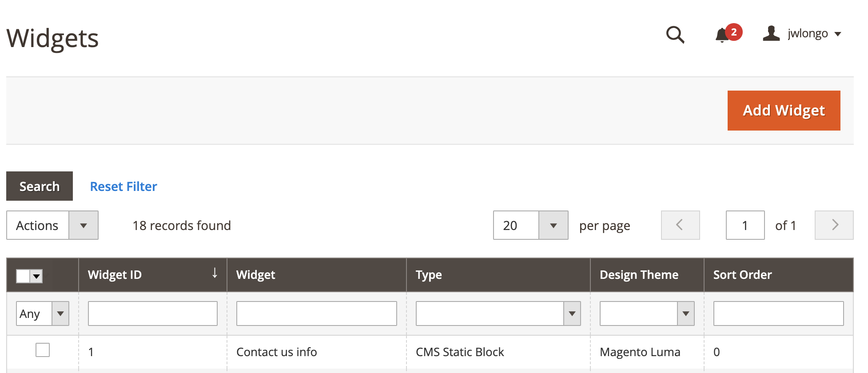Toggle the Widget ID sort arrow
Image resolution: width=868 pixels, height=373 pixels.
pyautogui.click(x=215, y=273)
